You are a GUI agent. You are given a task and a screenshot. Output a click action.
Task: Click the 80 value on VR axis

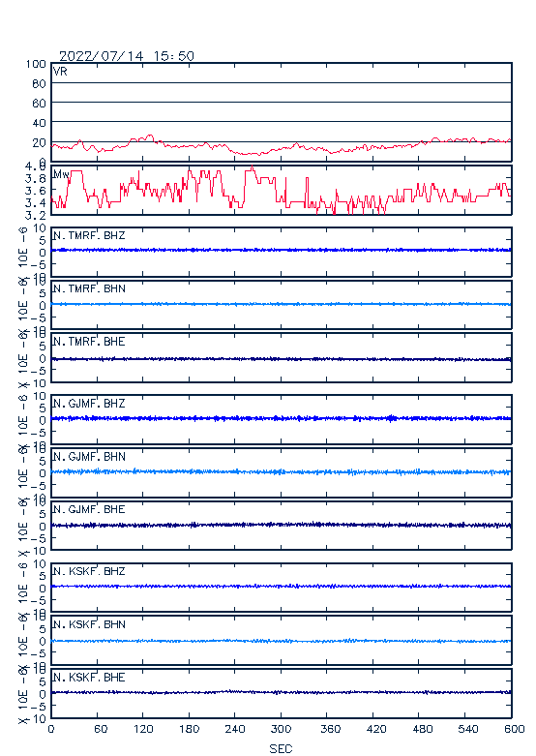(39, 84)
